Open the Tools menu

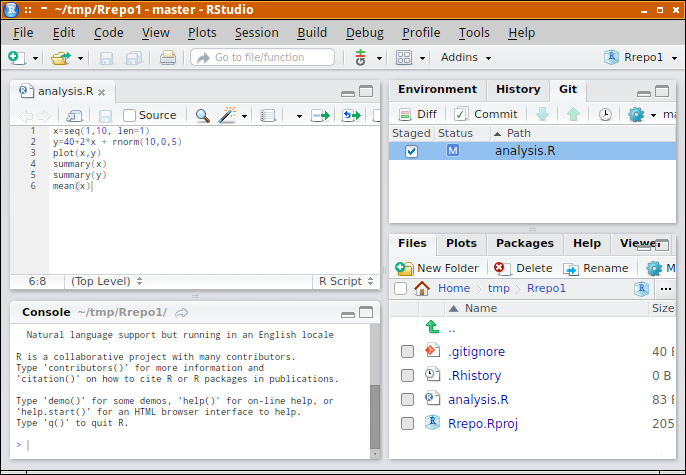point(474,33)
